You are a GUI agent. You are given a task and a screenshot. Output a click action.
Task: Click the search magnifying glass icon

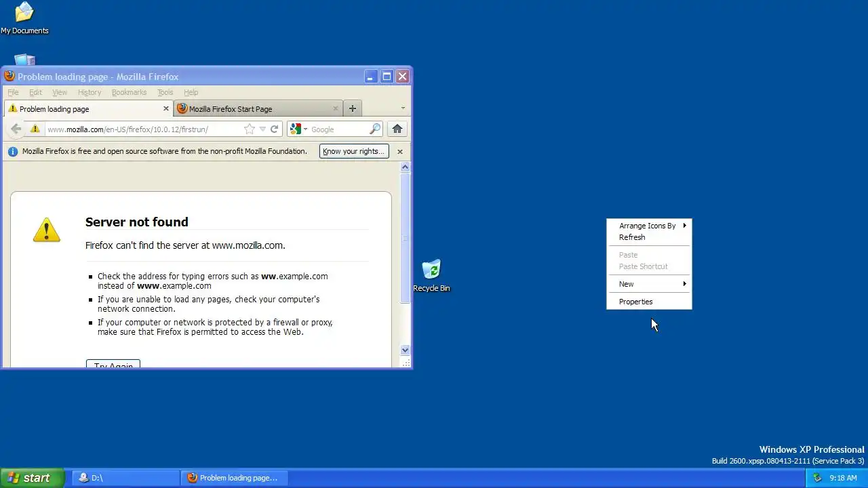click(375, 129)
